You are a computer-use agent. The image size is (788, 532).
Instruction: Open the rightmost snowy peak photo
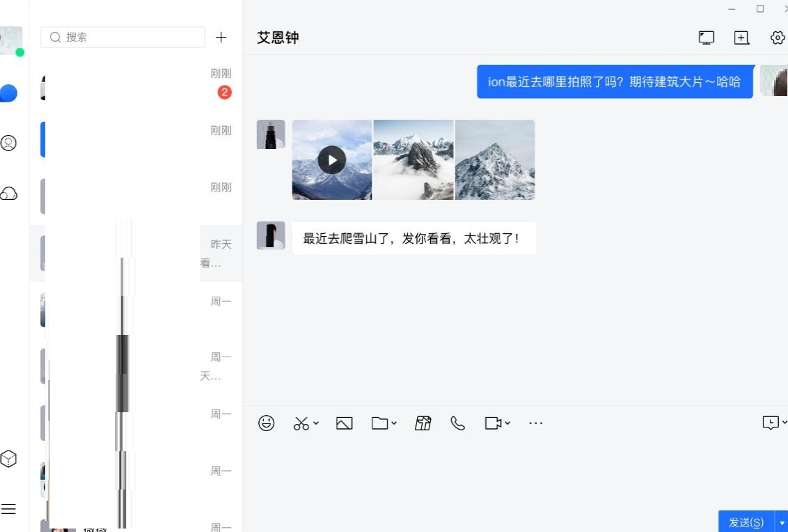pos(495,160)
